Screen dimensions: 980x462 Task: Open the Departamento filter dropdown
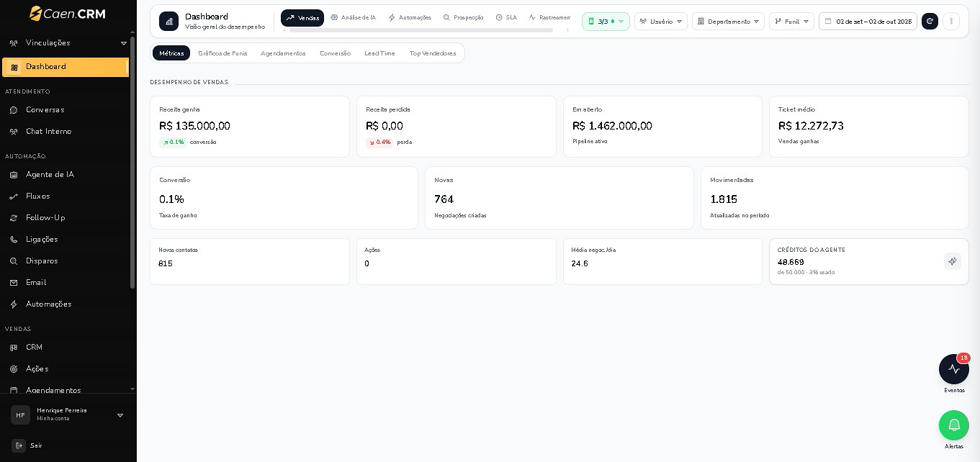[728, 22]
